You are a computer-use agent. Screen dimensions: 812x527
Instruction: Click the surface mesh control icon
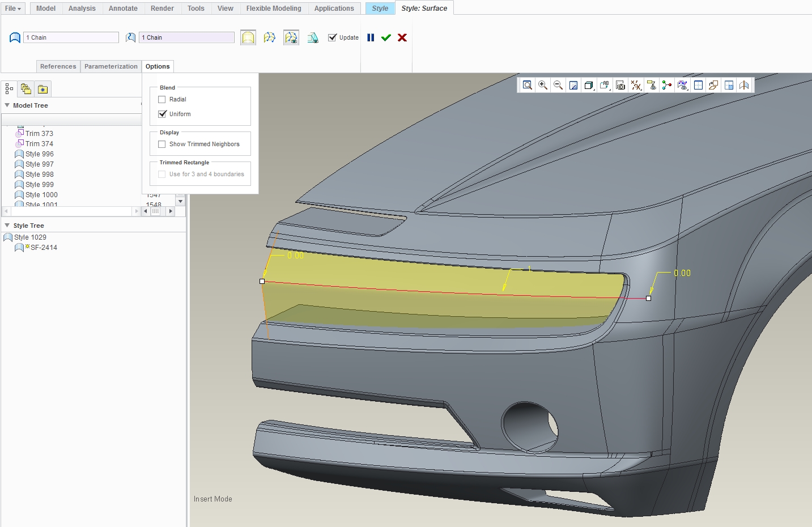270,37
